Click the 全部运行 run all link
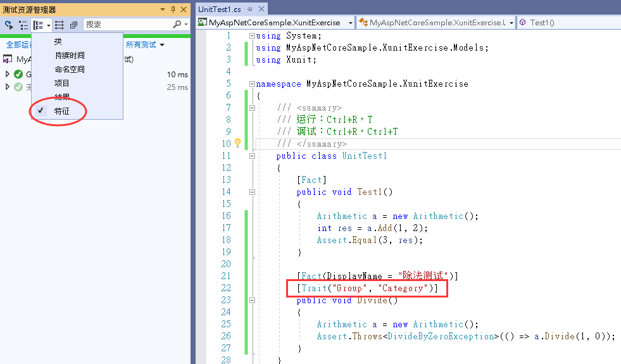This screenshot has height=364, width=621. coord(18,45)
